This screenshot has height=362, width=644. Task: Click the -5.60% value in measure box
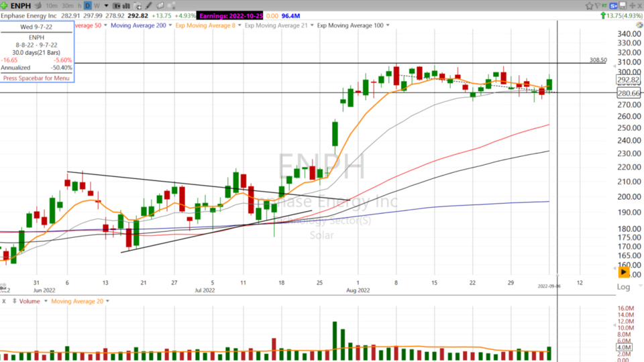tap(63, 60)
